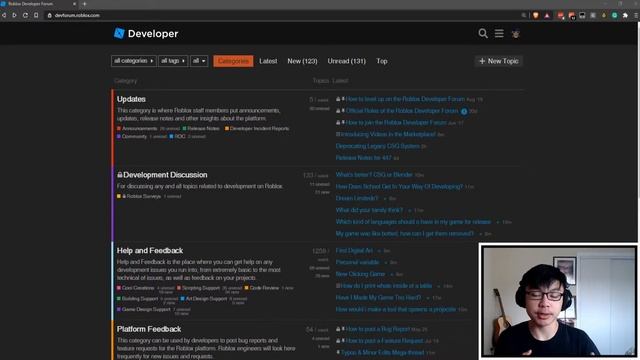Click the yellow extension icon in toolbar

[x=604, y=15]
